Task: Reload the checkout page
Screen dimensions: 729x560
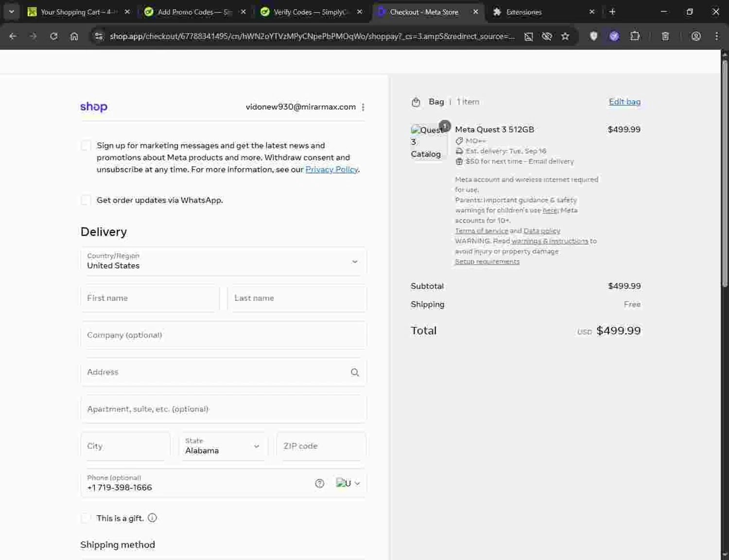Action: (x=53, y=36)
